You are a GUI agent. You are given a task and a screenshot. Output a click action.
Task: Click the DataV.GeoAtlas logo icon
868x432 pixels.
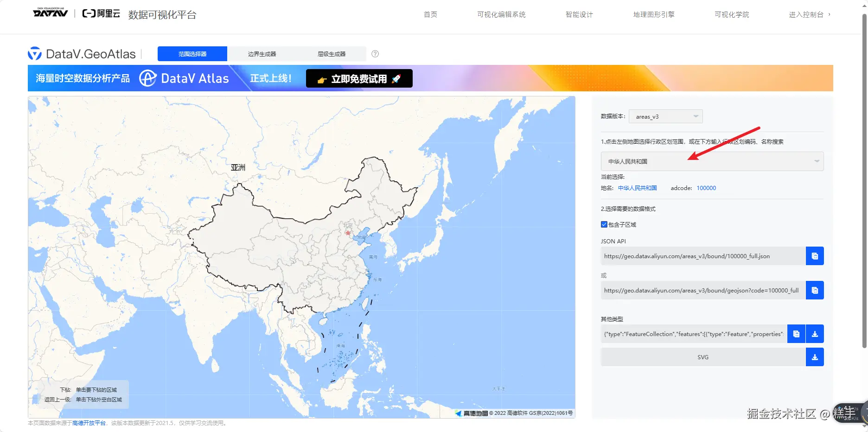click(x=35, y=54)
